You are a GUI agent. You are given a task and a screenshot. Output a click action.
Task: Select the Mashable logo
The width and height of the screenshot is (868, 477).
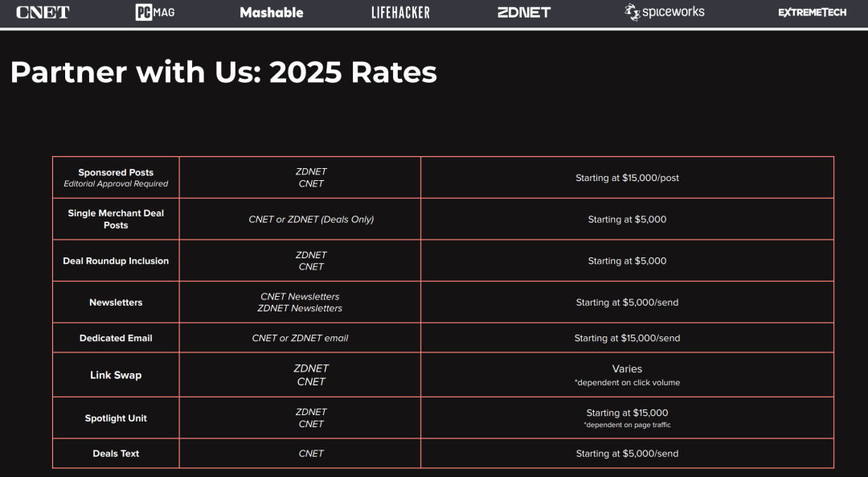click(x=272, y=12)
